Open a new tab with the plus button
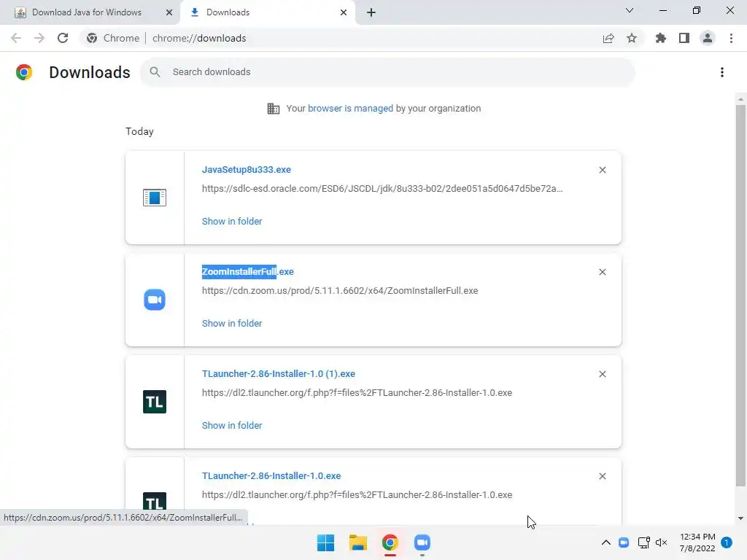The image size is (747, 560). (x=371, y=12)
